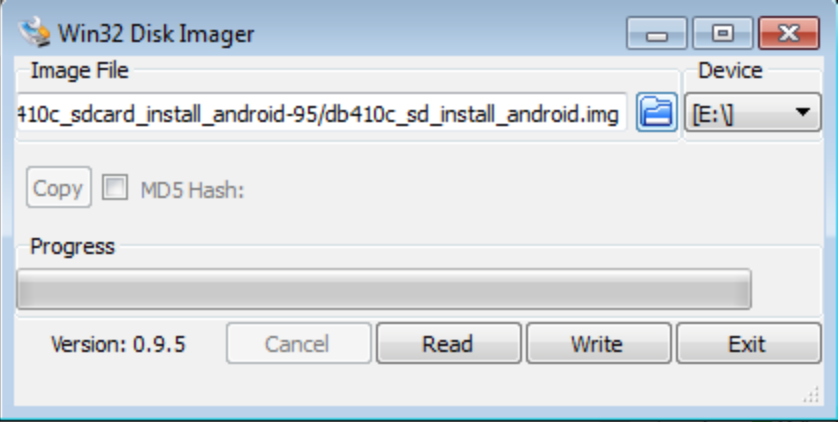The height and width of the screenshot is (422, 838).
Task: Click the Win32 Disk Imager title bar icon
Action: (34, 32)
